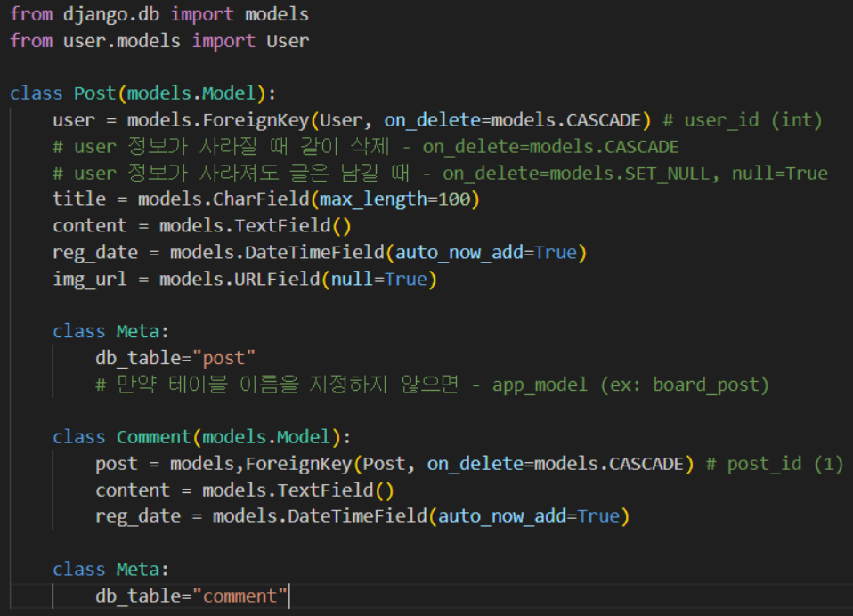The width and height of the screenshot is (853, 616).
Task: Click "auto_now_add" on the line above img_url
Action: pos(459,252)
